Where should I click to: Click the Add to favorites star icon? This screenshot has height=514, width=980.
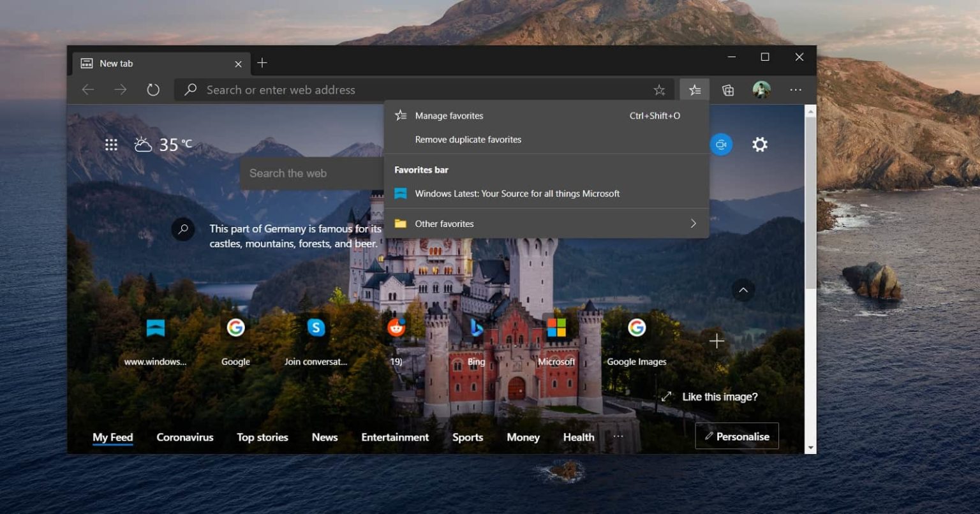point(659,90)
